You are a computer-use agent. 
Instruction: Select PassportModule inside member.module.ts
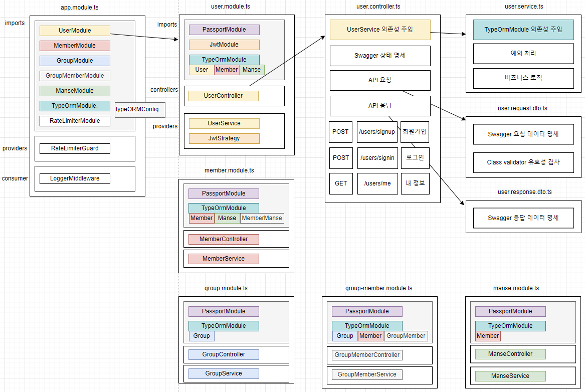coord(224,193)
